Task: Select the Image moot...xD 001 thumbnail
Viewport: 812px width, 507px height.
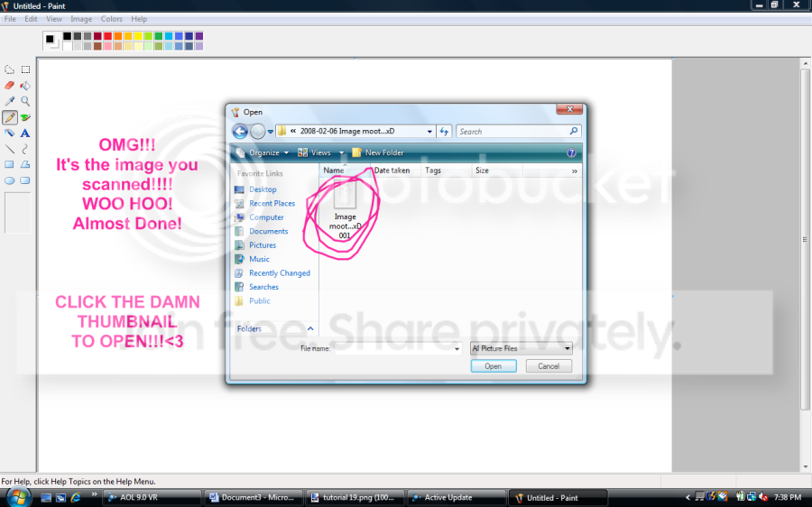Action: pyautogui.click(x=345, y=209)
